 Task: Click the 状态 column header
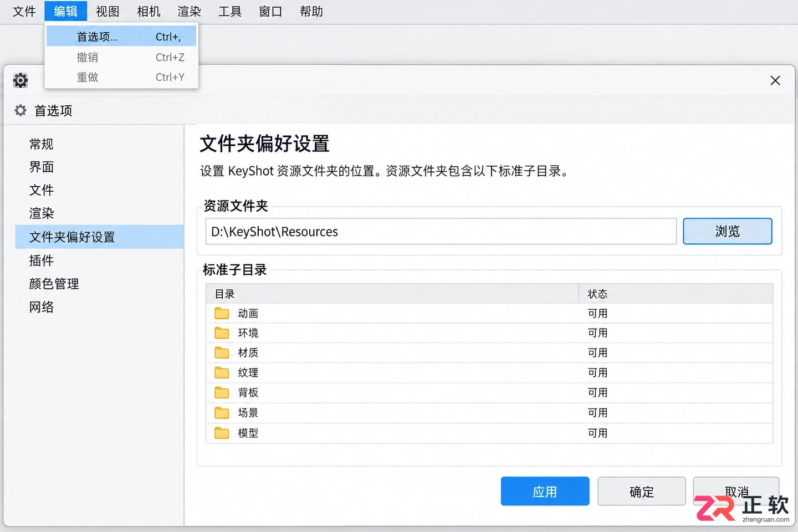(676, 294)
